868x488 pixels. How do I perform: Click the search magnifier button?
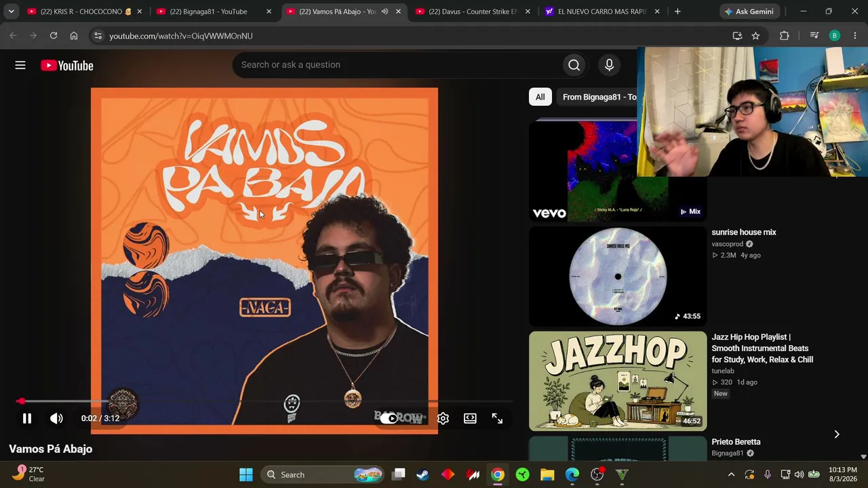click(x=574, y=65)
